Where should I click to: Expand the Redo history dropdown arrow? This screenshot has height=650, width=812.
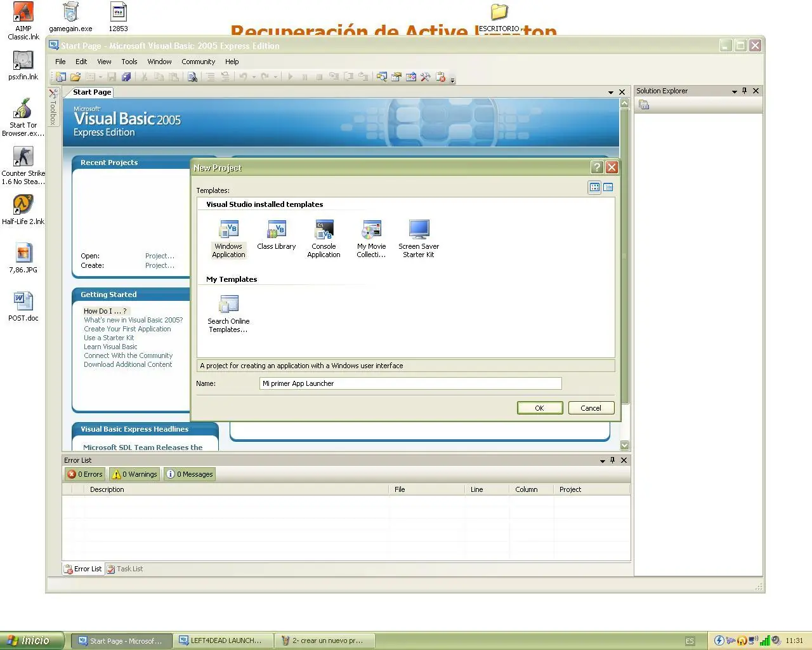[275, 77]
